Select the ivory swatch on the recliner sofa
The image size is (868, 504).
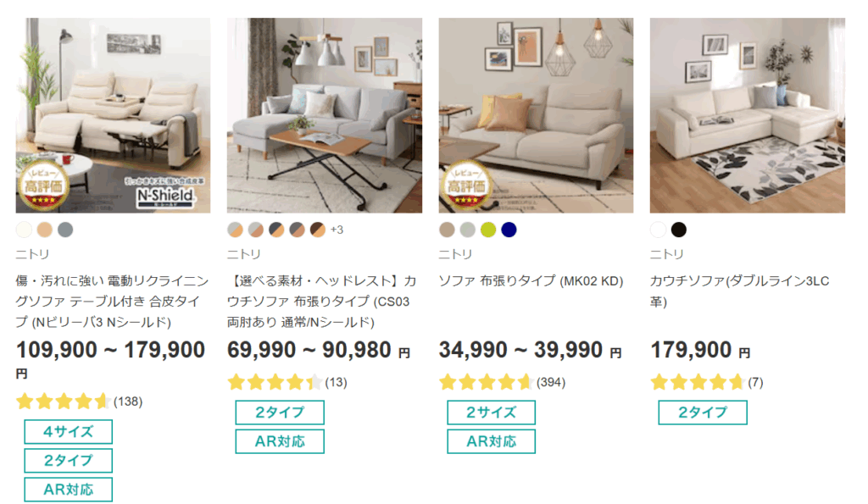coord(24,230)
